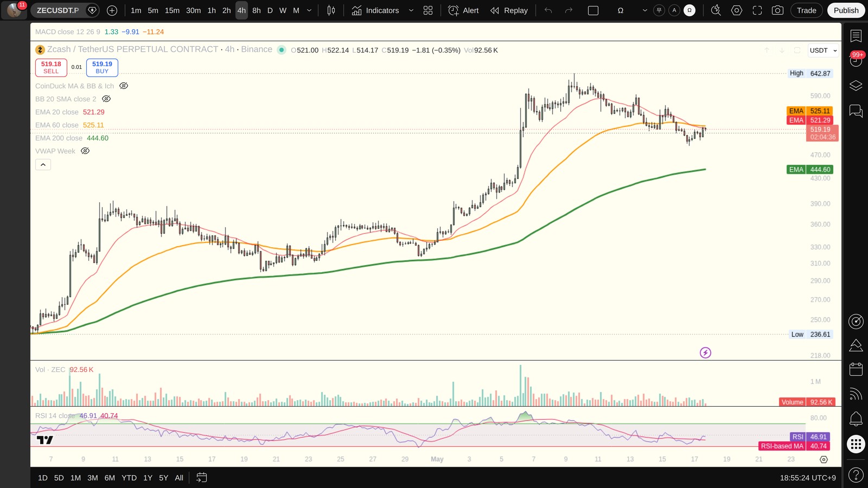Open time axis settings gear
868x488 pixels.
pyautogui.click(x=824, y=459)
